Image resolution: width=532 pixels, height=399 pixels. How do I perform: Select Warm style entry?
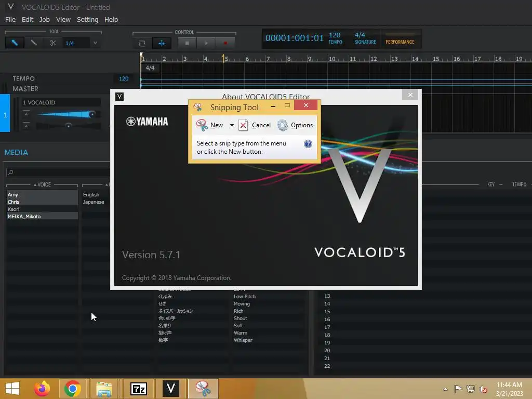[240, 333]
